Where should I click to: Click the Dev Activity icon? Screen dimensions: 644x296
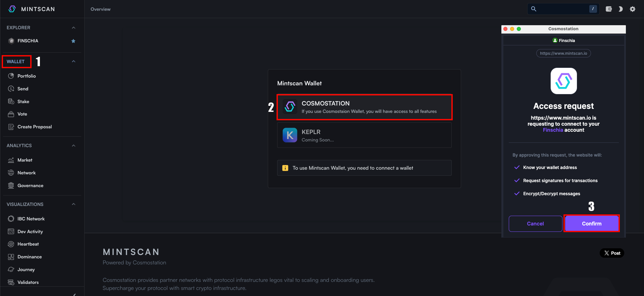coord(11,231)
